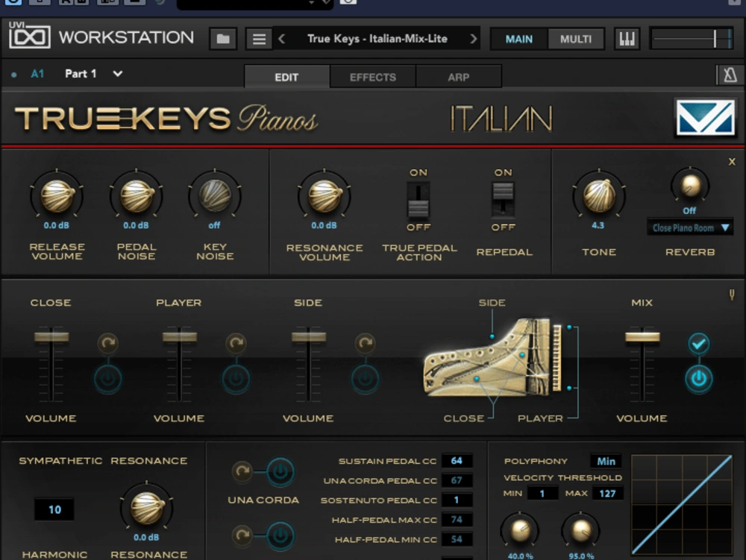Go to previous preset with left arrow
This screenshot has height=560, width=746.
click(282, 39)
